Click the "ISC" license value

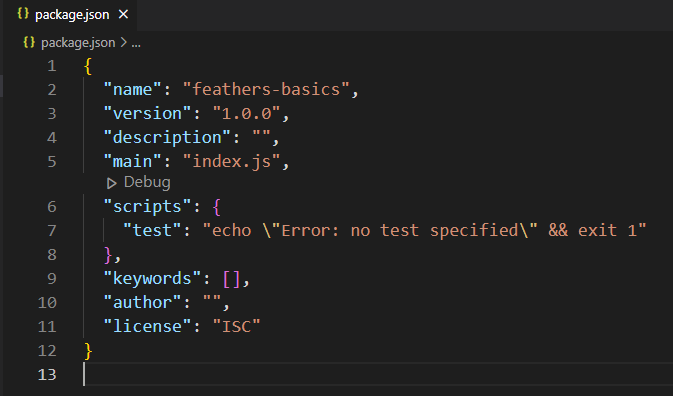pyautogui.click(x=236, y=326)
